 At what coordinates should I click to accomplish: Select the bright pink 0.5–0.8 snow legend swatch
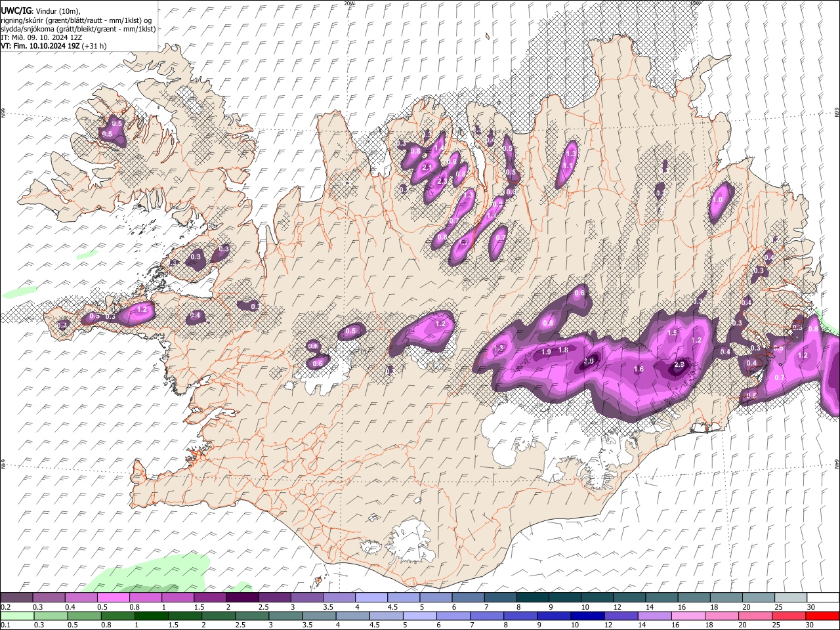click(x=113, y=597)
